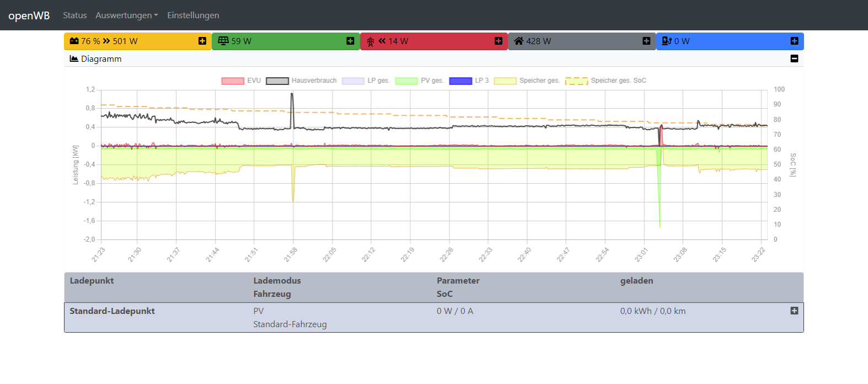The width and height of the screenshot is (868, 384).
Task: Expand the Standard-Ladepunkt row details
Action: [794, 311]
